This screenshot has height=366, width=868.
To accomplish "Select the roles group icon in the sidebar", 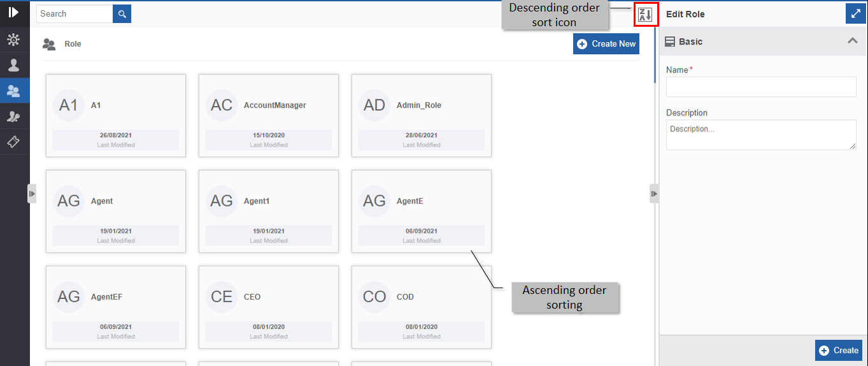I will click(x=14, y=91).
